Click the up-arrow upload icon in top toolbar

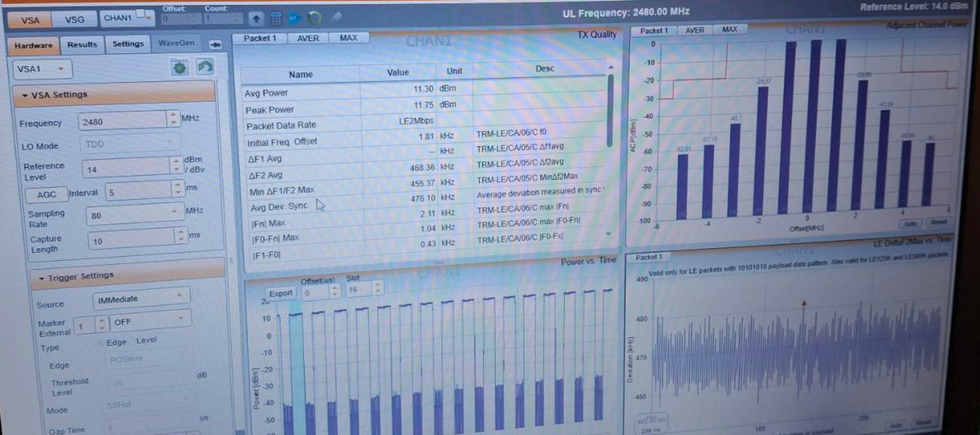pyautogui.click(x=256, y=19)
